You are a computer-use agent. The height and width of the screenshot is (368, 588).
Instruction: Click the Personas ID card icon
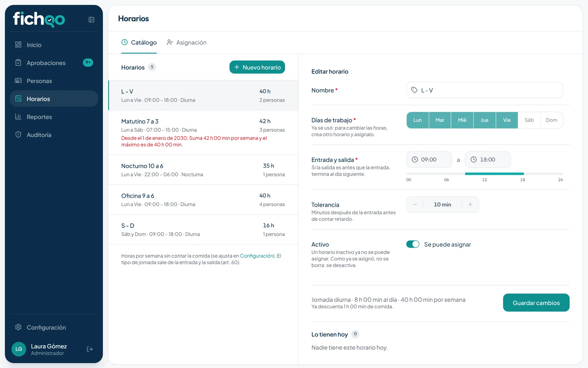click(18, 80)
